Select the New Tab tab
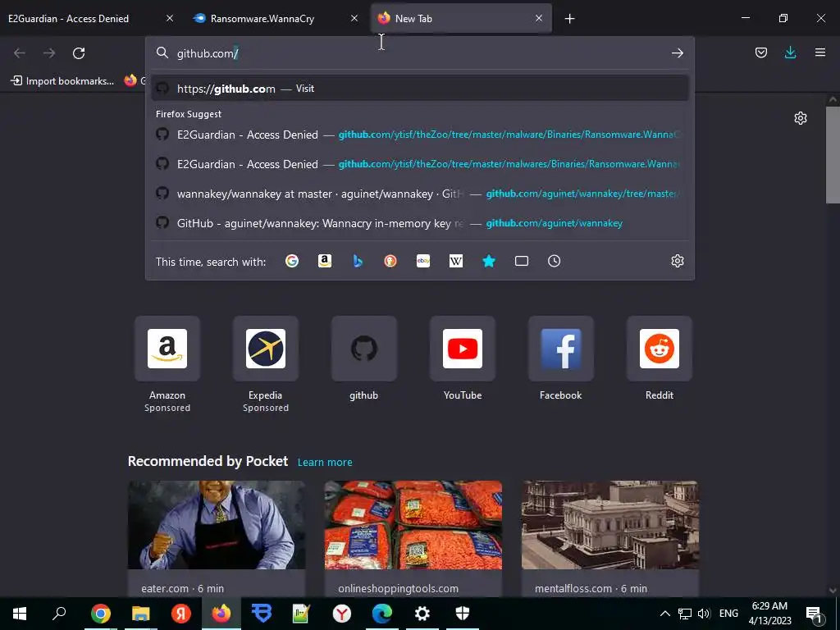 [x=461, y=18]
